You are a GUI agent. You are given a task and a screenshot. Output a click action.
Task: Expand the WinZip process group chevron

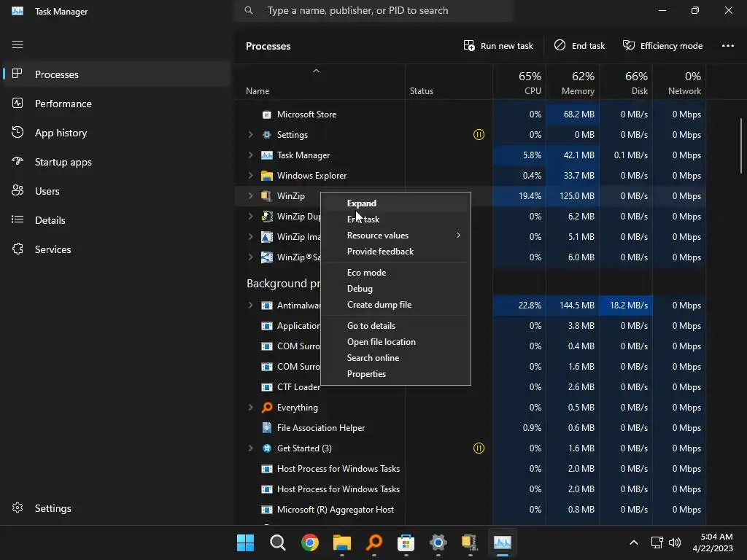click(251, 195)
